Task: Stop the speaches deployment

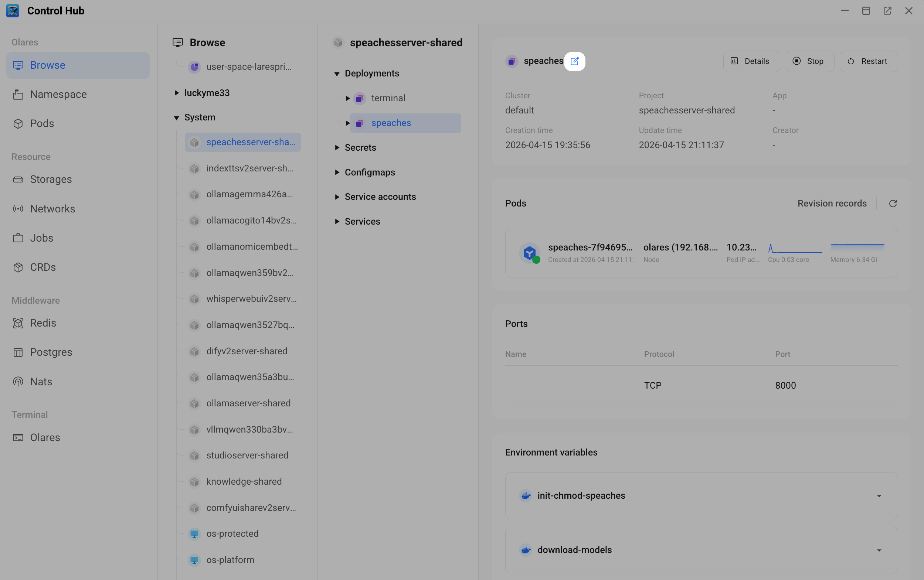Action: coord(810,61)
